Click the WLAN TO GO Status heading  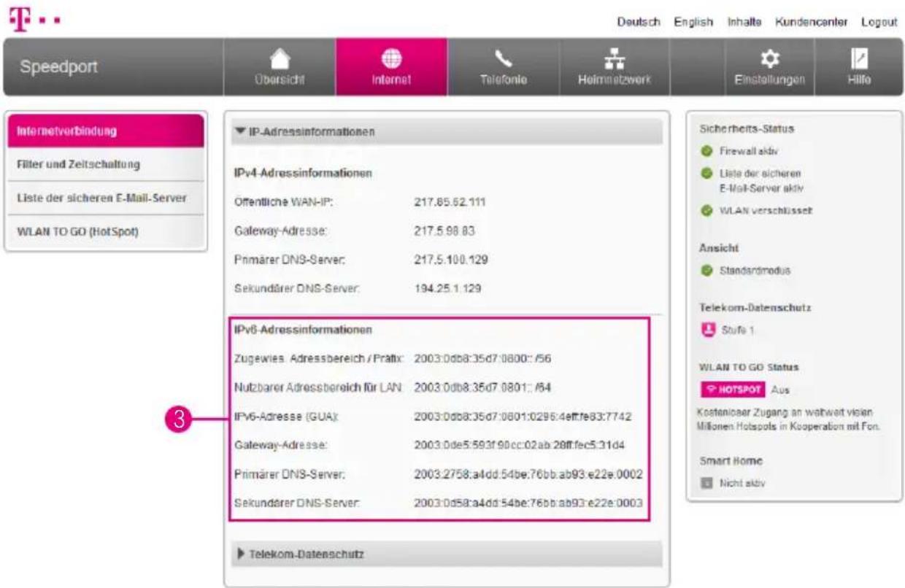tap(749, 366)
